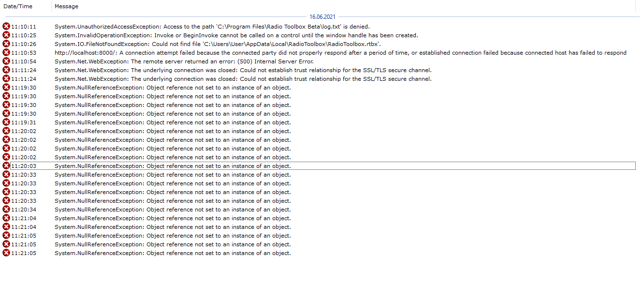Click the NullReferenceException message at 11:19:31
The image size is (644, 301).
(173, 122)
